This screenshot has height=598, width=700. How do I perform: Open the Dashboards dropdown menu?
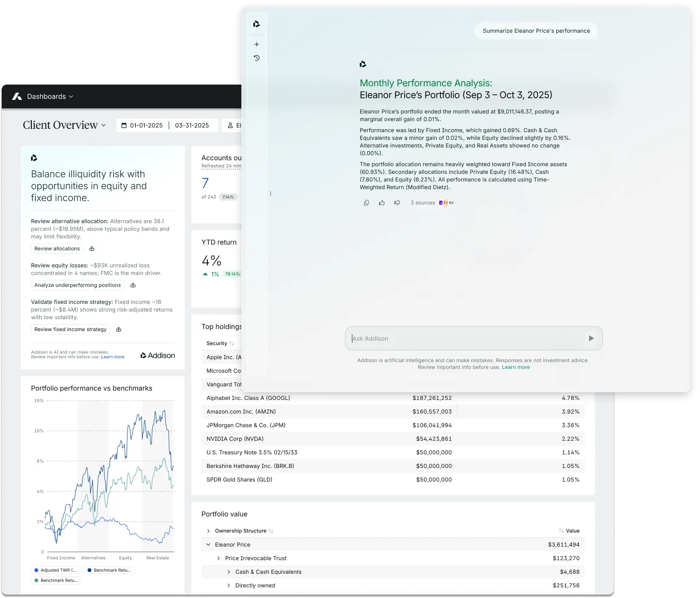50,96
